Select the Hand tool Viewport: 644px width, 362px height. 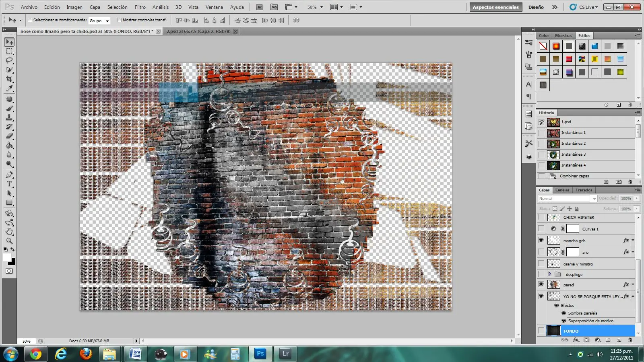point(9,232)
